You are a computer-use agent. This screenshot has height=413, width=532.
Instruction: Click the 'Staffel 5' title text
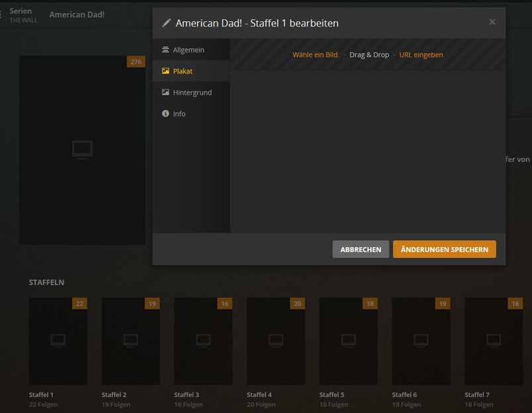pos(332,394)
